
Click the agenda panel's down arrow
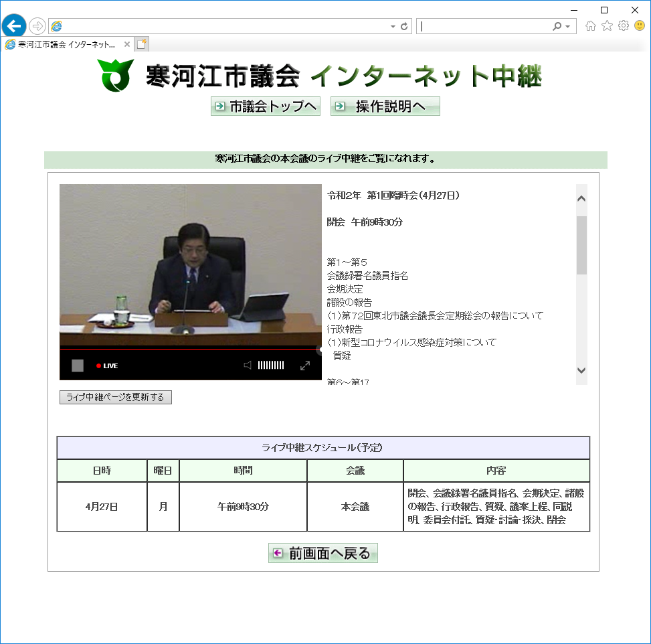point(581,371)
